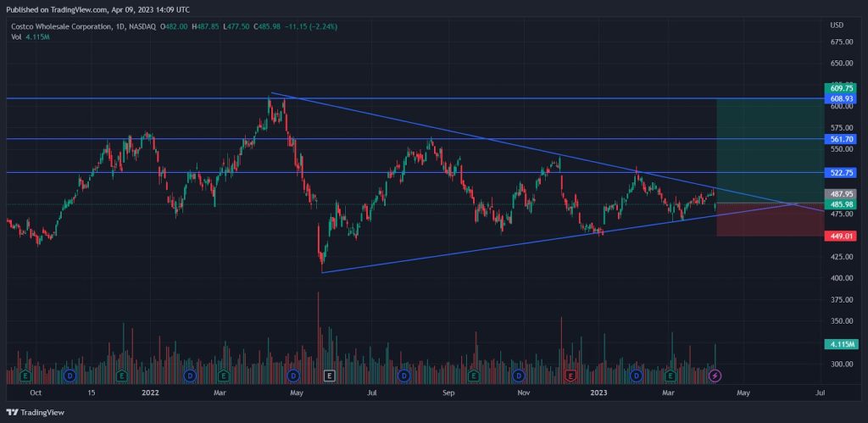The width and height of the screenshot is (868, 423).
Task: Click the 487.95 gray entry price label
Action: (x=840, y=194)
